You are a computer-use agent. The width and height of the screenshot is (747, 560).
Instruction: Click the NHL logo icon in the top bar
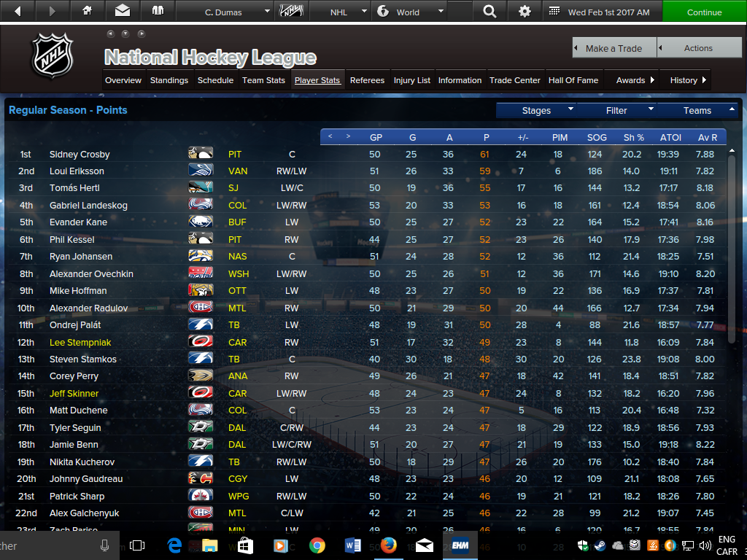click(291, 11)
